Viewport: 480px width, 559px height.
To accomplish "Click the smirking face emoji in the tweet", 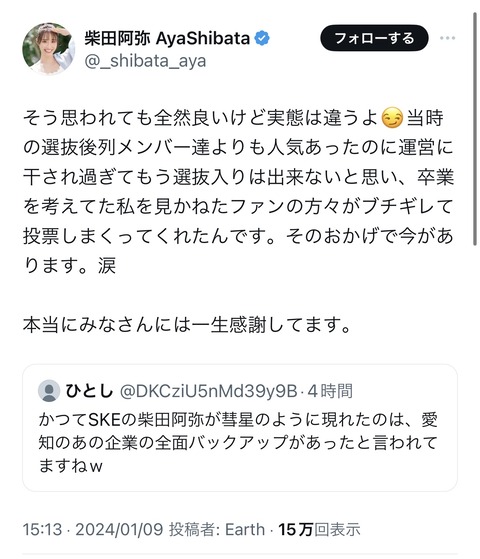I will click(x=392, y=118).
